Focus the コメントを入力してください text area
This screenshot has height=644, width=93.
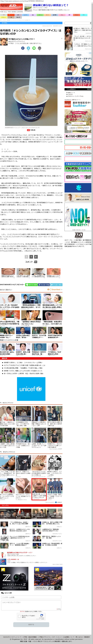point(31,605)
